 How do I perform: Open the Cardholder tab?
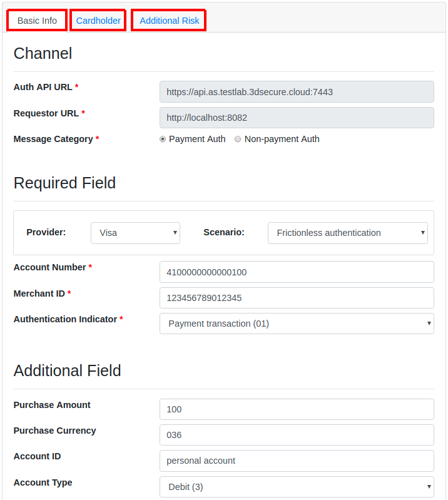[x=98, y=21]
